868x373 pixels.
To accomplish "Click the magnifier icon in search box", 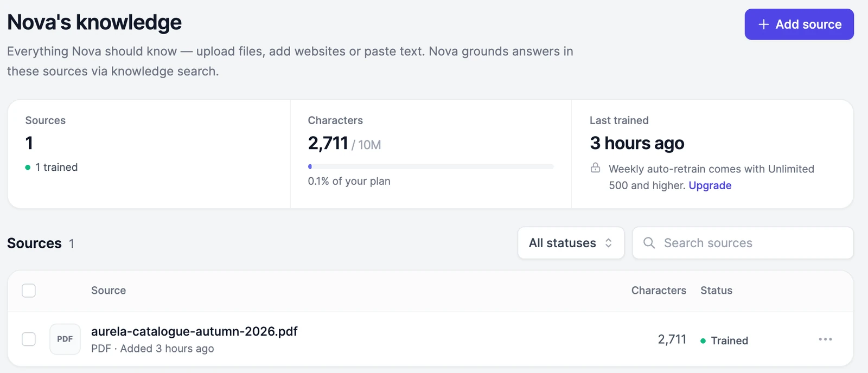I will (x=649, y=243).
